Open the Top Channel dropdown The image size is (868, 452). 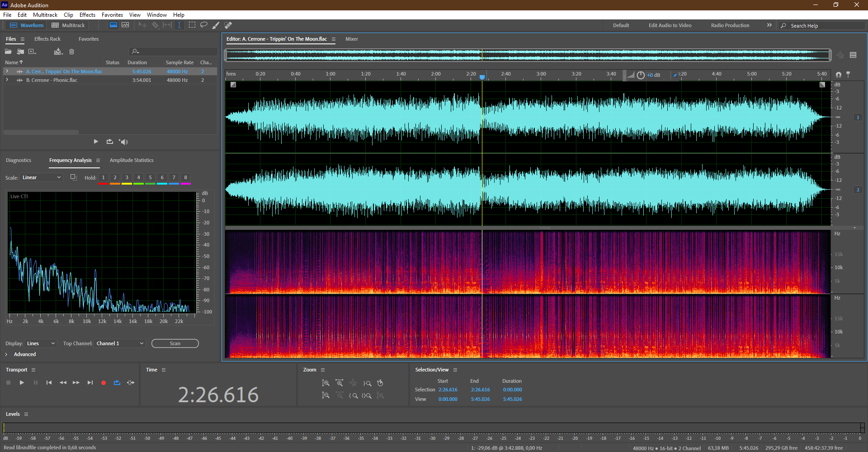(x=120, y=343)
